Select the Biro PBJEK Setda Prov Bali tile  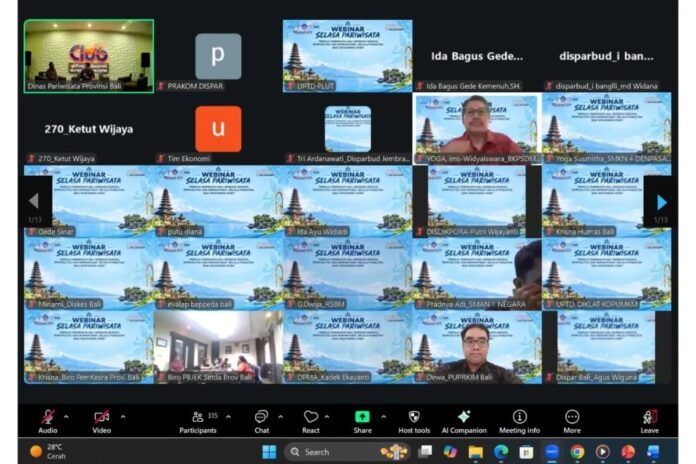(218, 347)
